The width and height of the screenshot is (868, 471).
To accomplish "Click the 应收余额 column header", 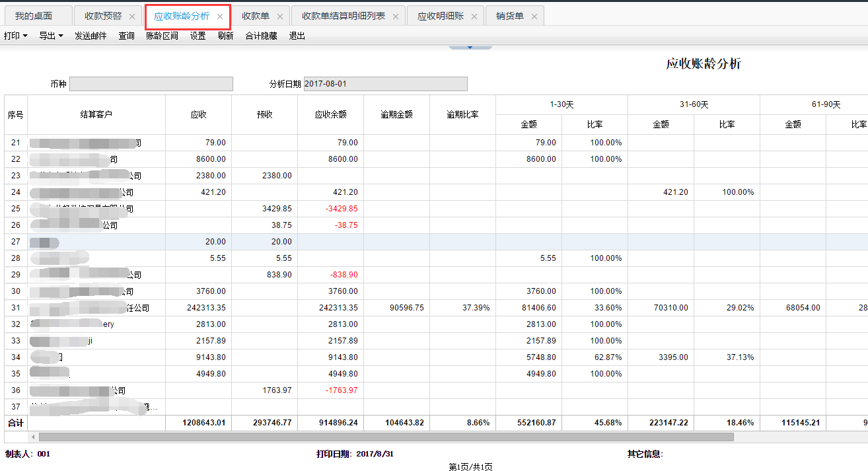I will coord(331,115).
